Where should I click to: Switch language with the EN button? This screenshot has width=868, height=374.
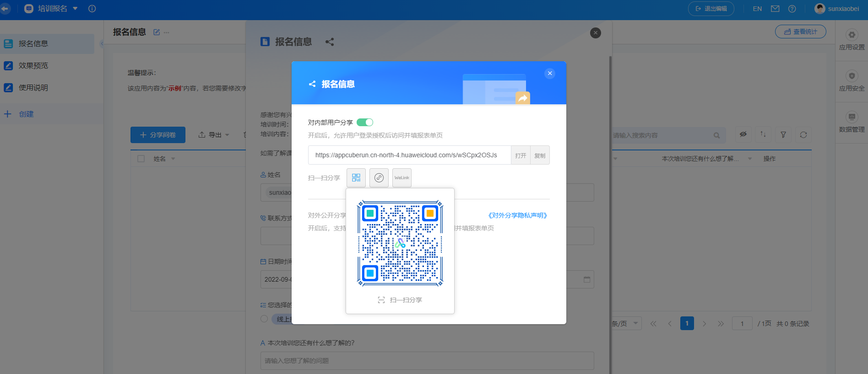tap(757, 9)
